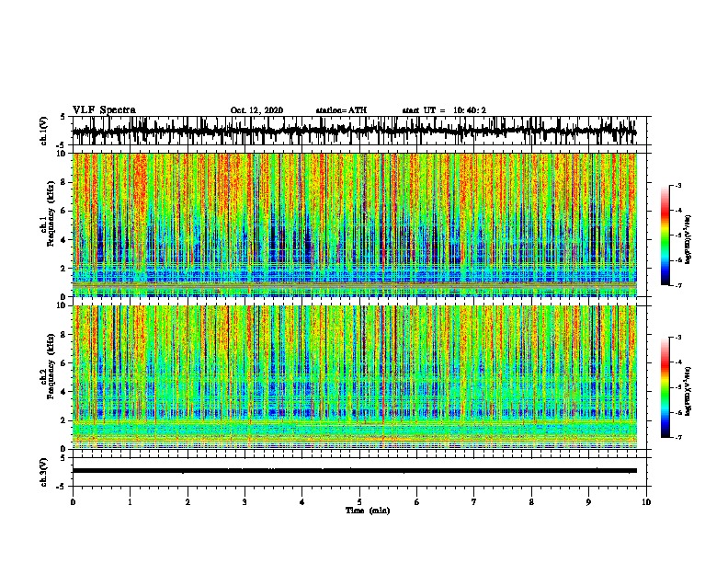The height and width of the screenshot is (563, 728).
Task: Click the "6" kHz tick of ch.2 spectrogram
Action: tap(64, 363)
